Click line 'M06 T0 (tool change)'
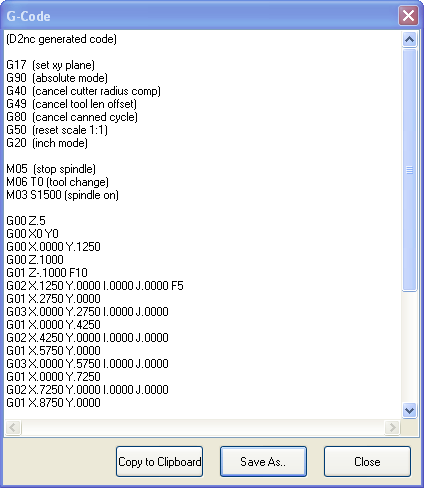 [x=57, y=182]
